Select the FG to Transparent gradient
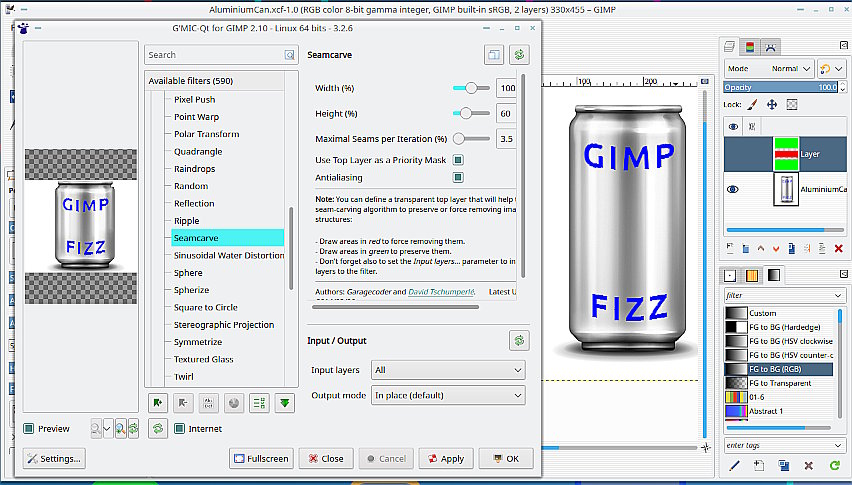The width and height of the screenshot is (852, 485). coord(779,383)
